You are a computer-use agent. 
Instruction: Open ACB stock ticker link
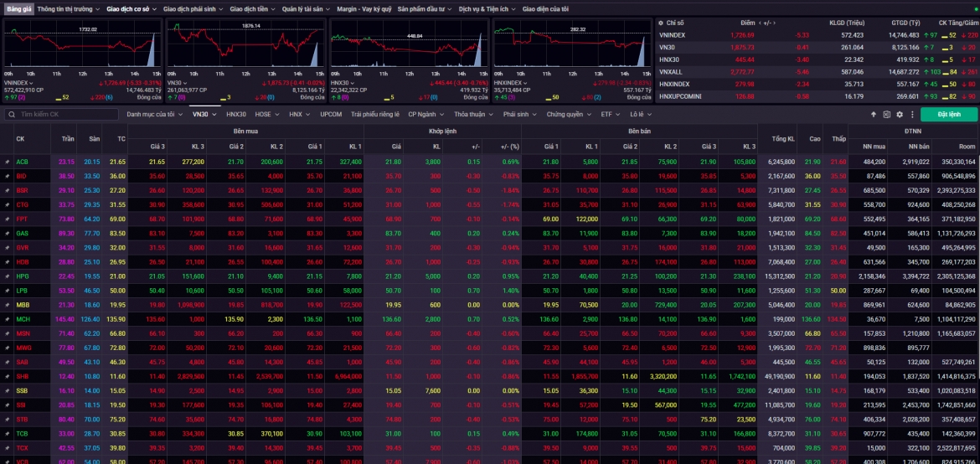tap(22, 162)
